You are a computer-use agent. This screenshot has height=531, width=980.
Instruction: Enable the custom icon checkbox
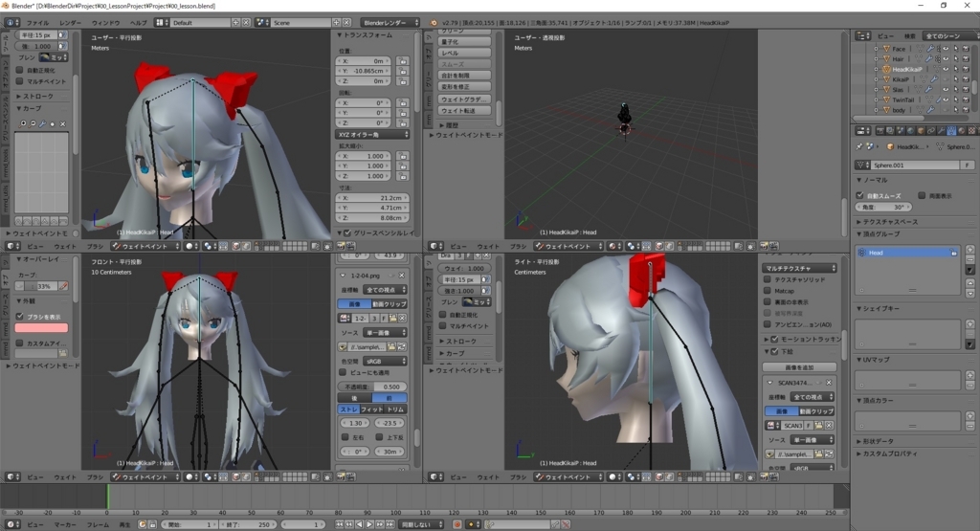(x=19, y=343)
